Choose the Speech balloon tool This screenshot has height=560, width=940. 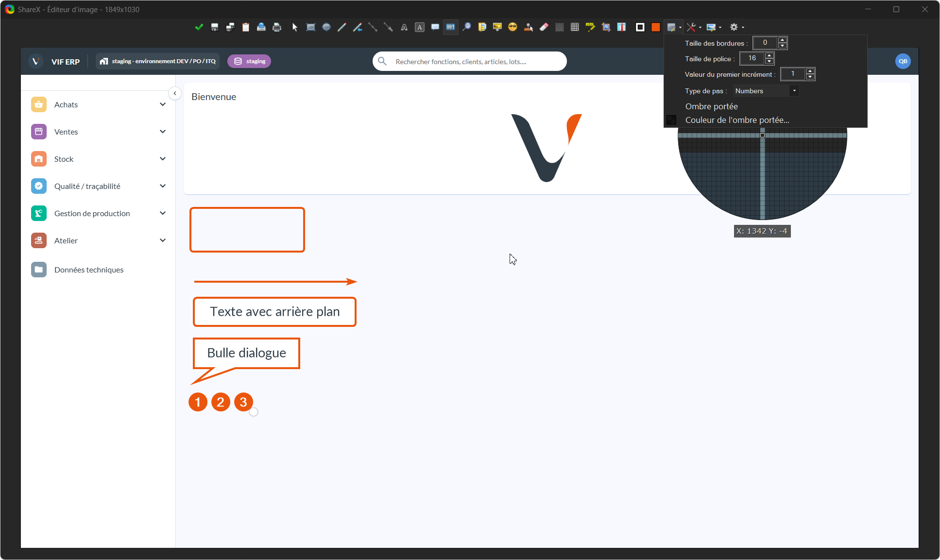(435, 27)
